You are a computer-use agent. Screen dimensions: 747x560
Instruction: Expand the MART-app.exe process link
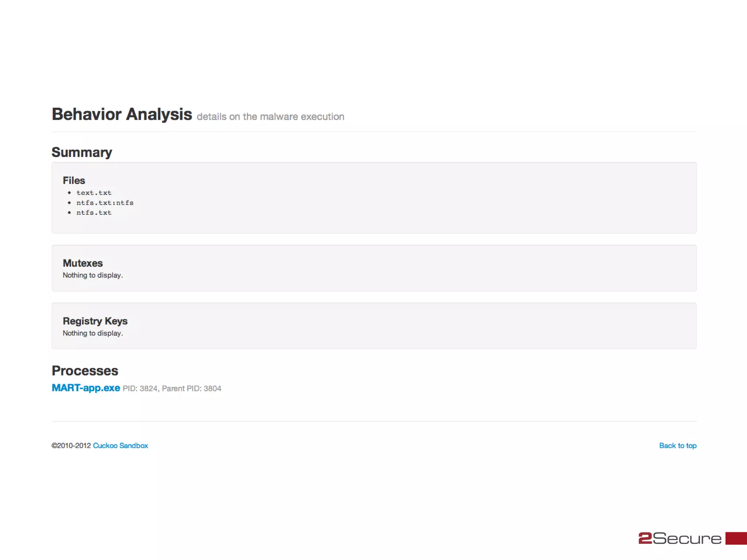pos(86,388)
